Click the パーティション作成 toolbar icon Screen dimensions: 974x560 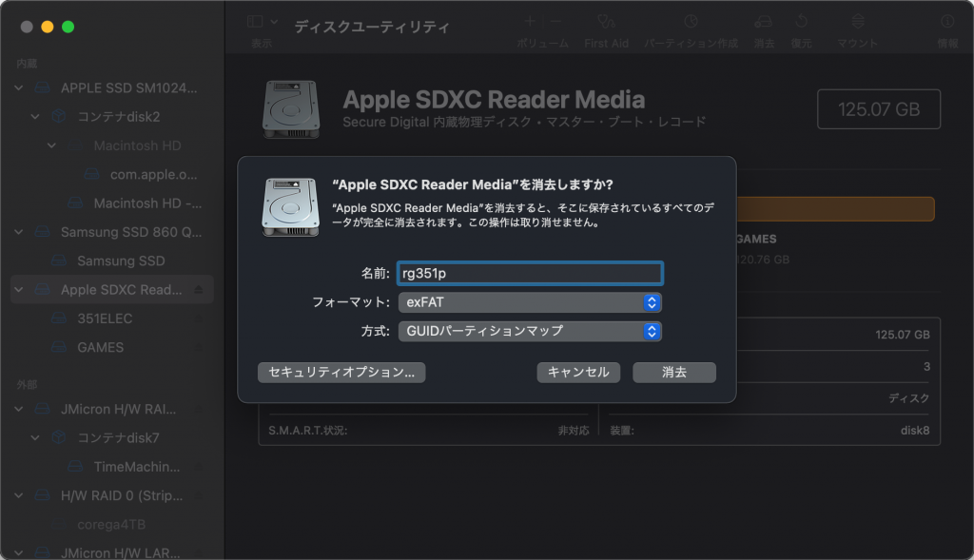click(691, 22)
